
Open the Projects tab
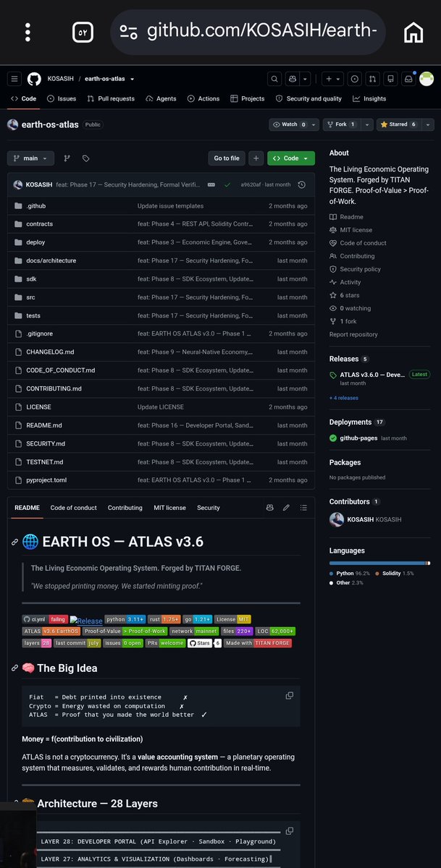tap(248, 98)
